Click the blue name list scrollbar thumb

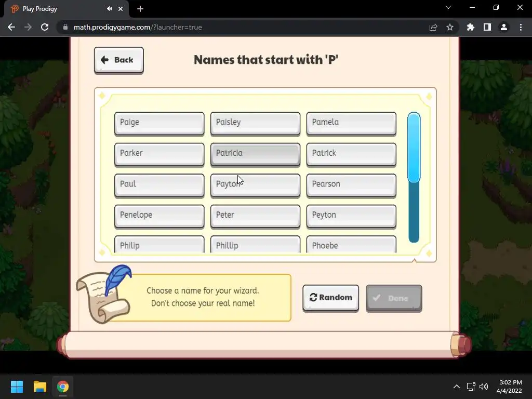click(x=414, y=148)
